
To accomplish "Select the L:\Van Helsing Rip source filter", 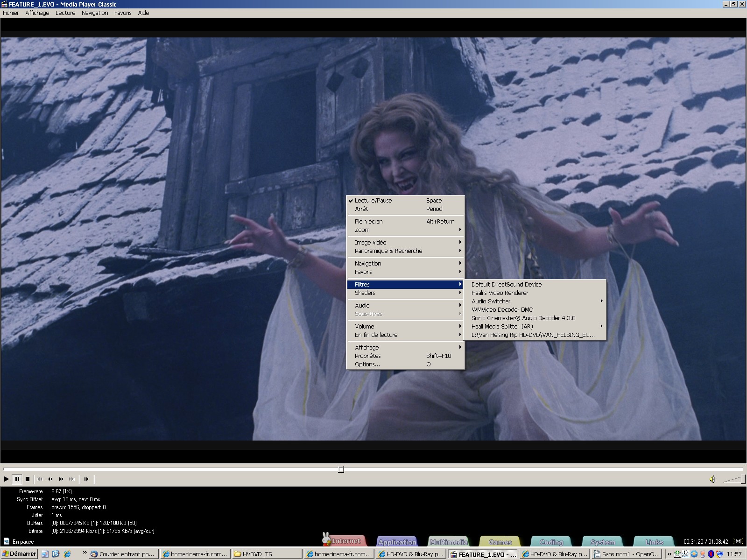I will click(535, 335).
